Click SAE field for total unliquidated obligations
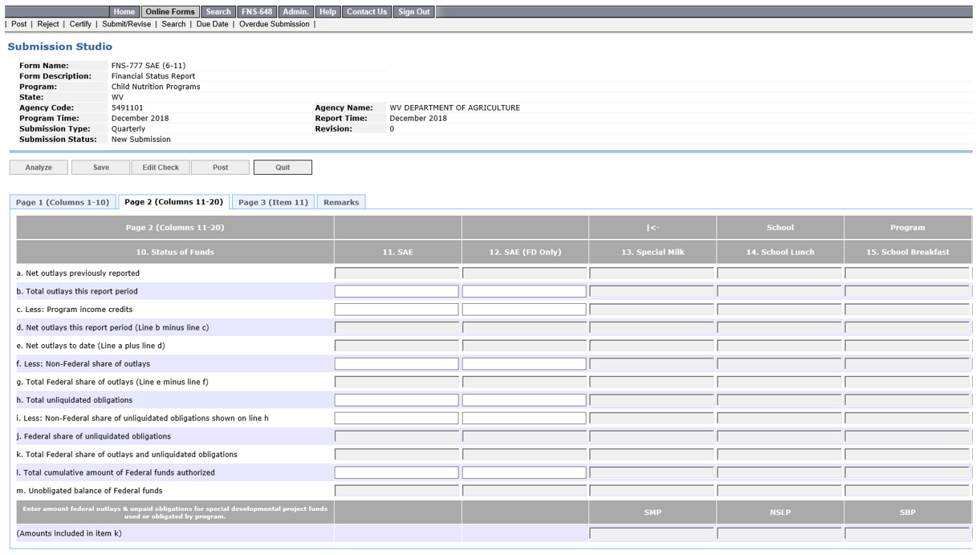Viewport: 980px width, 555px height. click(x=396, y=399)
